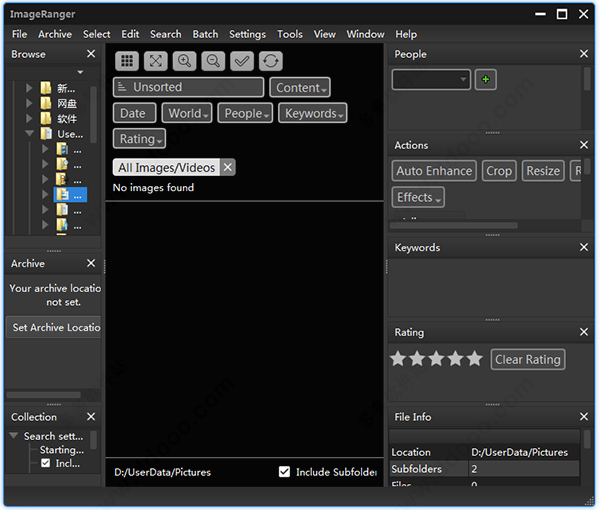Click Set Archive Location button
Image resolution: width=600 pixels, height=510 pixels.
click(x=54, y=327)
